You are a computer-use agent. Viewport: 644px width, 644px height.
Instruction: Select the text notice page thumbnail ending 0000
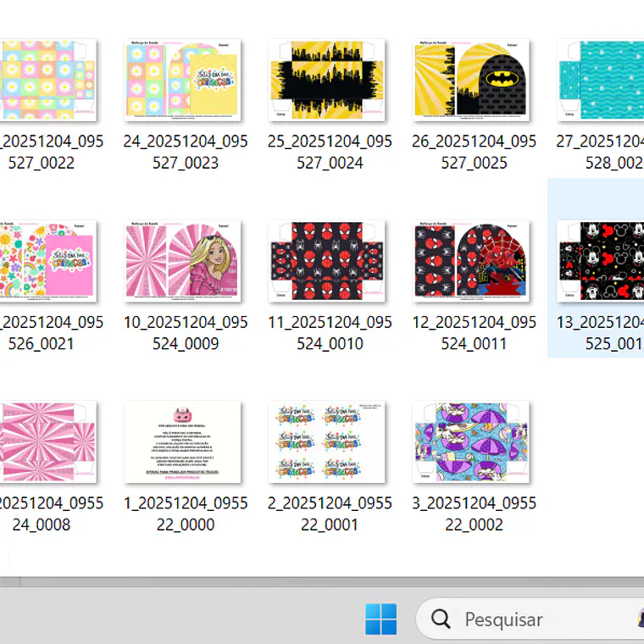(183, 442)
